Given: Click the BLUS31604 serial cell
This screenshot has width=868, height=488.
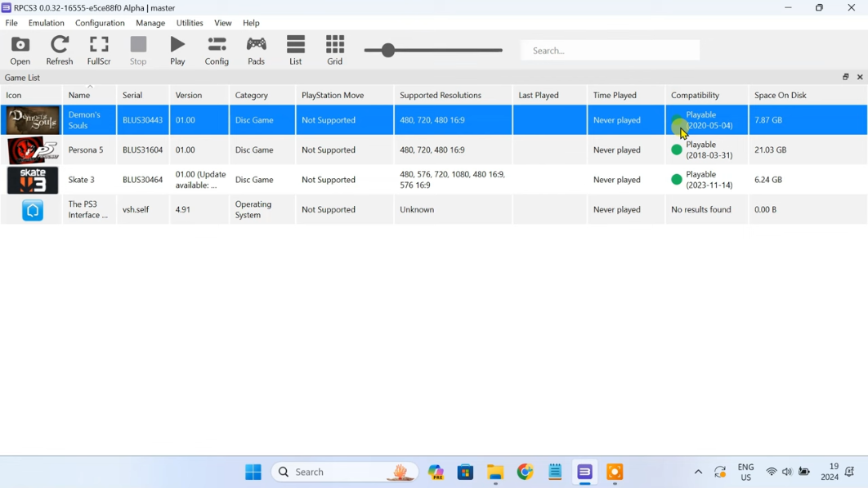Looking at the screenshot, I should click(x=143, y=150).
